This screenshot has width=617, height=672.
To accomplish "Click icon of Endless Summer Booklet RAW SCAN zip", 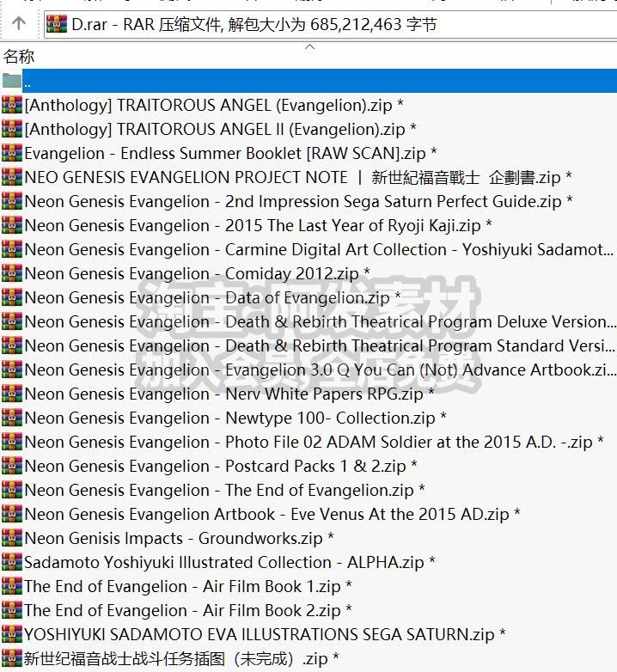I will pos(11,153).
